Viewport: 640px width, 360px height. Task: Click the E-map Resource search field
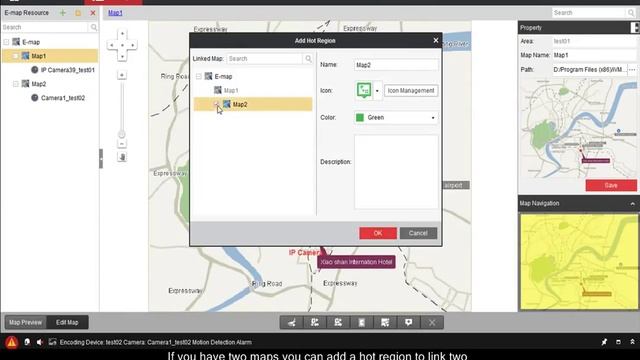(45, 27)
